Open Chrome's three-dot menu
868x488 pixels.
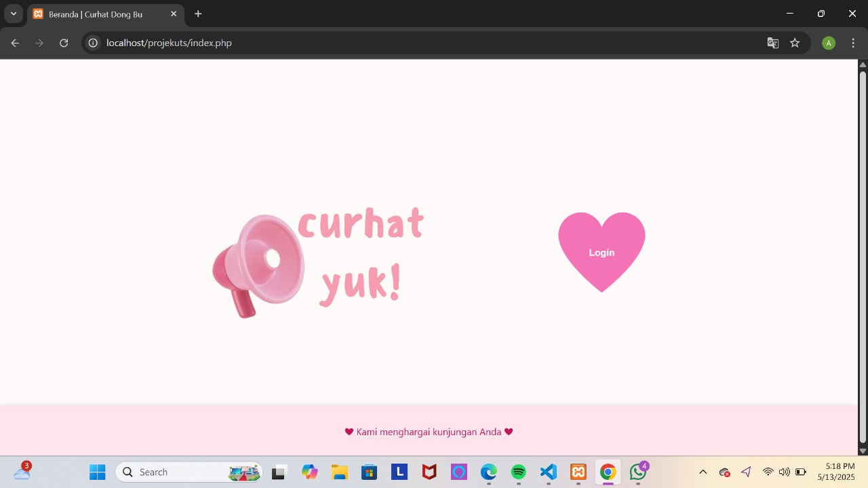coord(853,43)
